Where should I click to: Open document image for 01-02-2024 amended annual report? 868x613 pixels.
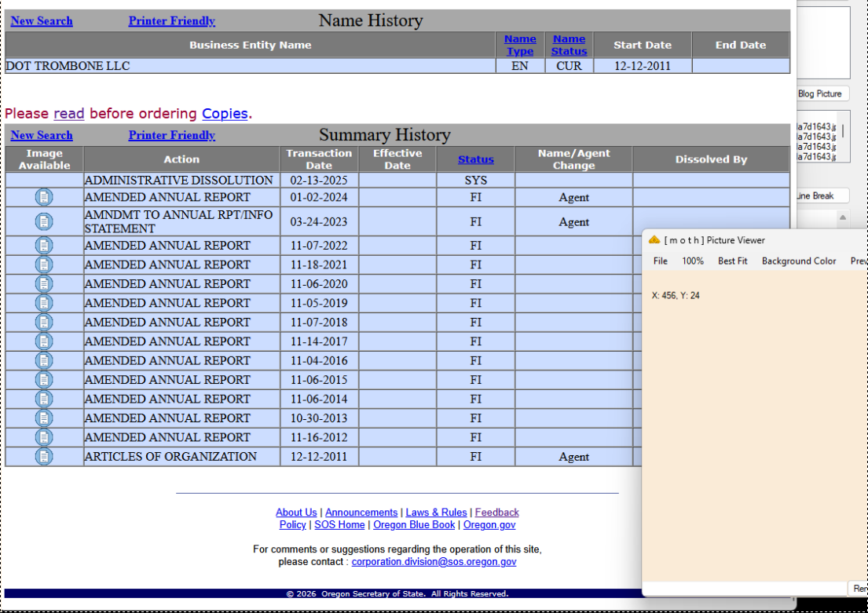tap(44, 198)
